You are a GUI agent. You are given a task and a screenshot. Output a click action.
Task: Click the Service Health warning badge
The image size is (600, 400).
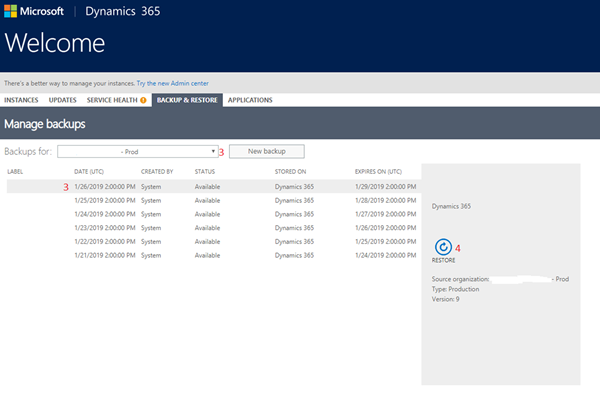143,100
